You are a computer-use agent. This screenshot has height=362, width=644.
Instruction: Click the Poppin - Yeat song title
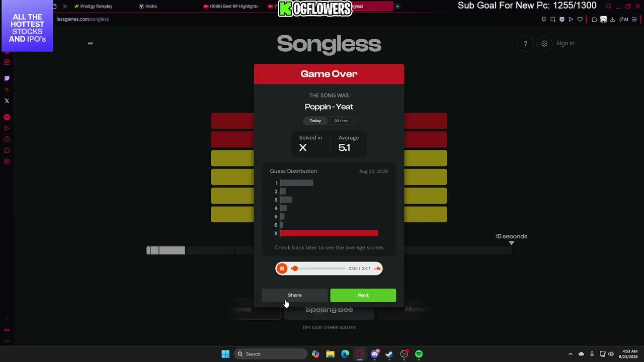click(x=329, y=107)
